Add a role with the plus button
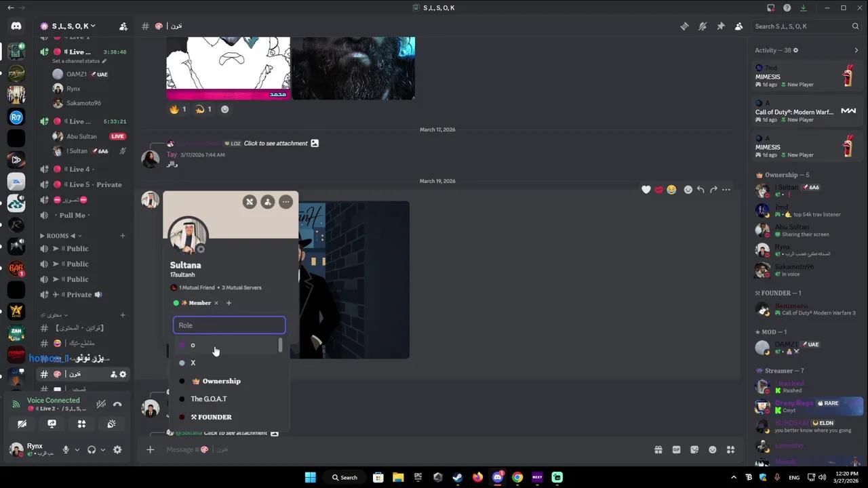The image size is (868, 488). click(229, 303)
